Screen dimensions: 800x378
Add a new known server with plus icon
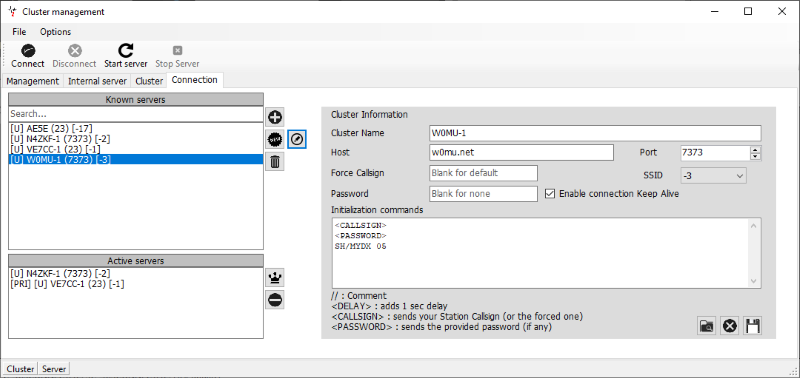pyautogui.click(x=274, y=117)
